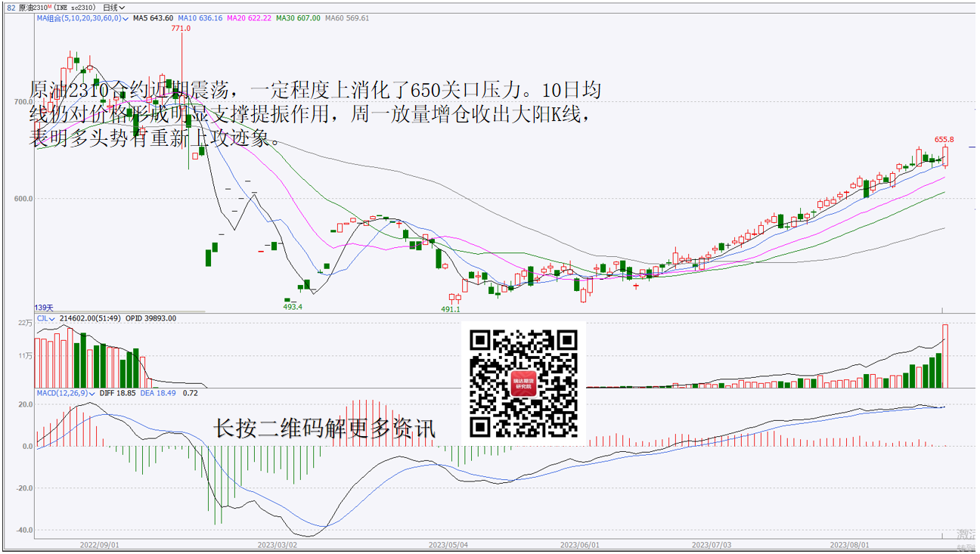Viewport: 980px width, 554px height.
Task: Click the 771.0 high price marker
Action: point(181,29)
